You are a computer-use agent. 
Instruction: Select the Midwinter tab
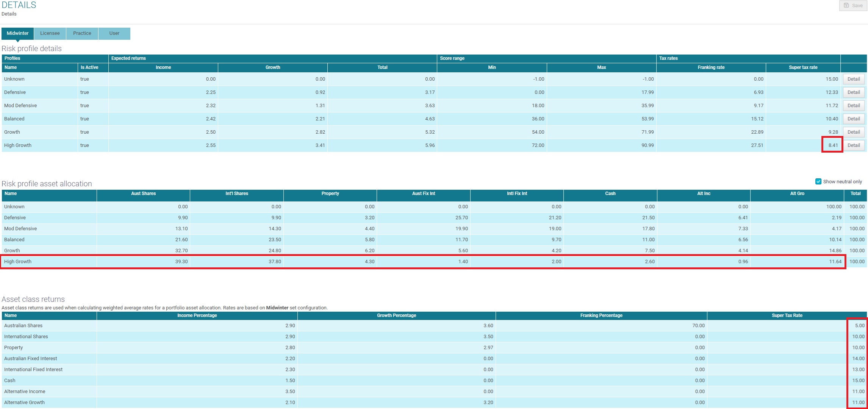point(17,33)
